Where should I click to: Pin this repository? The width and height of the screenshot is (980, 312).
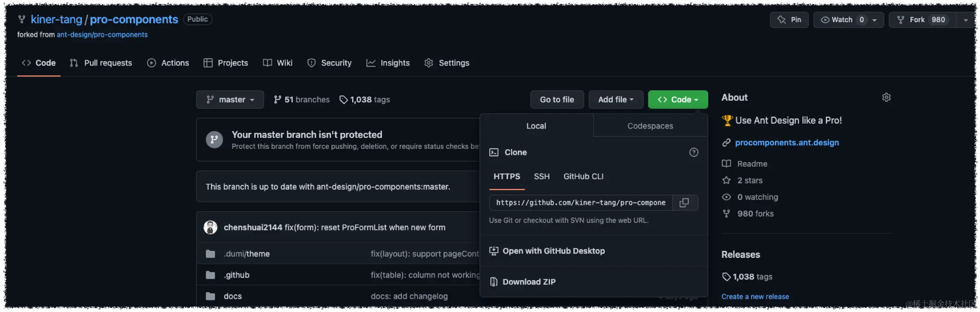point(789,20)
